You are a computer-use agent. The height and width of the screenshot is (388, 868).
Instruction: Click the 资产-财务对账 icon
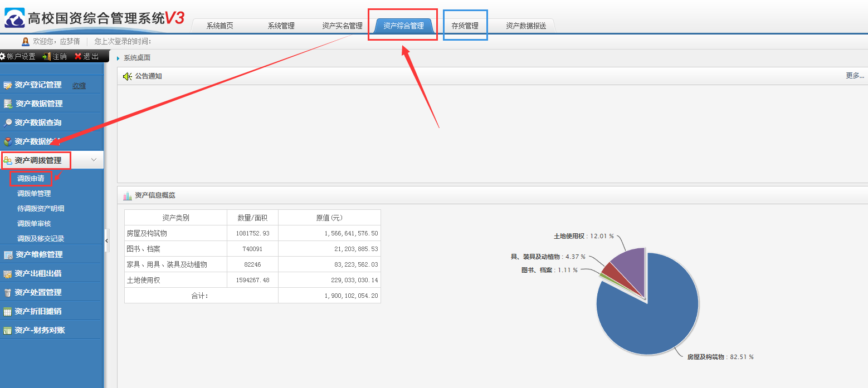click(8, 331)
